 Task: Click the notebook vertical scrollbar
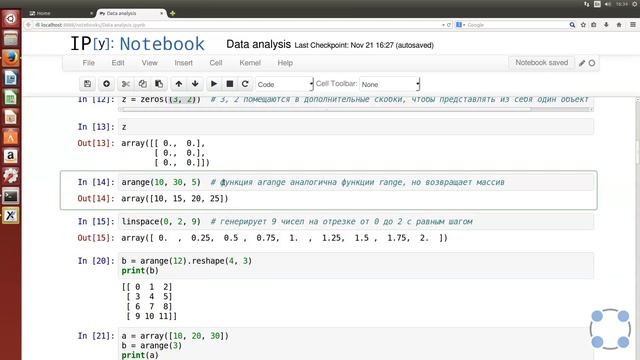(x=637, y=151)
